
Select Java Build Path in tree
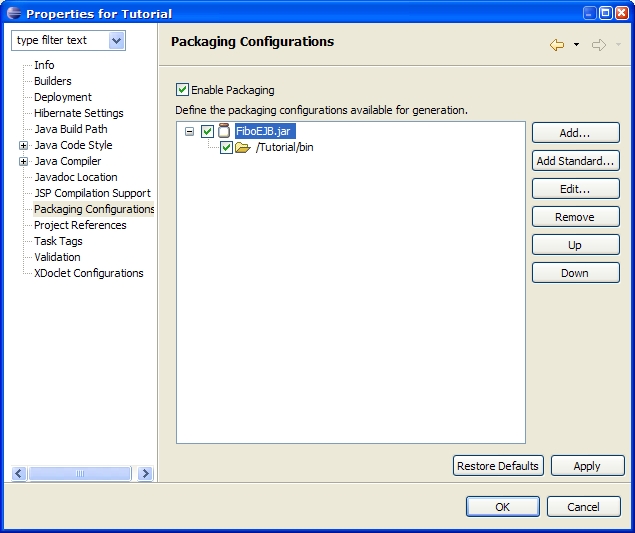71,129
